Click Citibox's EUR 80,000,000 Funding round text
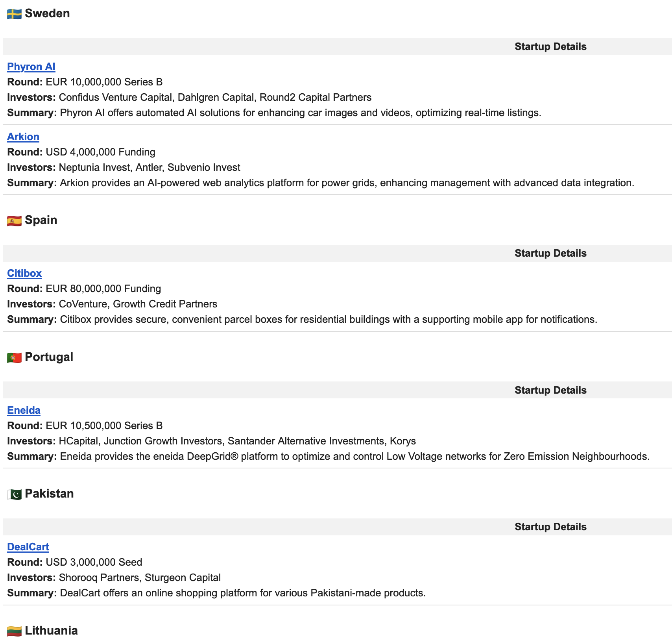Viewport: 672px width, 644px height. (103, 289)
